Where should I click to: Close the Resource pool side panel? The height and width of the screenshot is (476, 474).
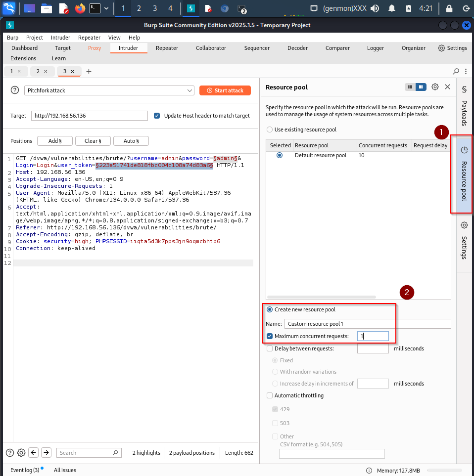click(x=448, y=87)
